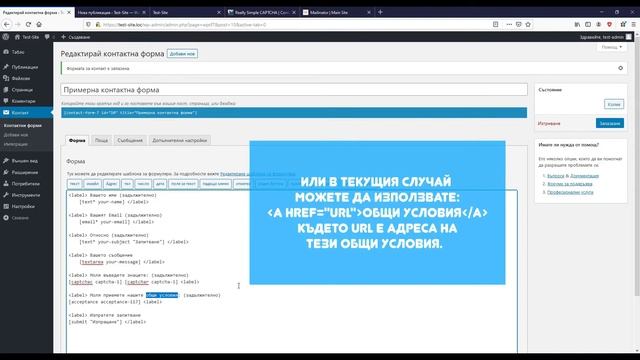Open the Firefox hamburger menu

tap(633, 24)
